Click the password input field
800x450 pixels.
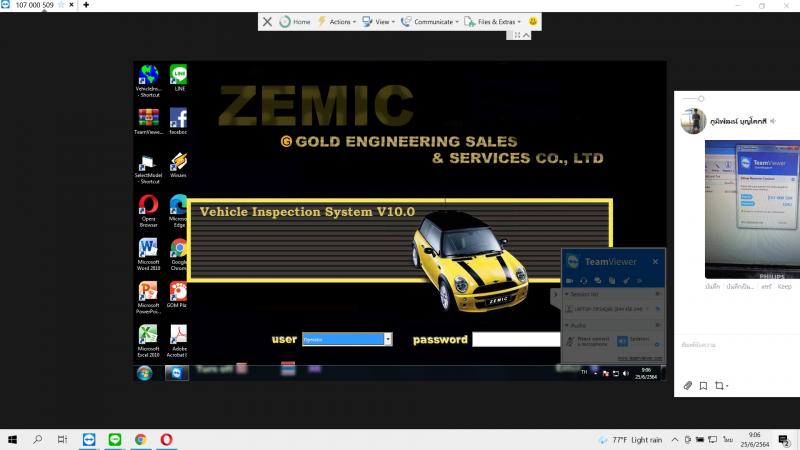[x=516, y=339]
